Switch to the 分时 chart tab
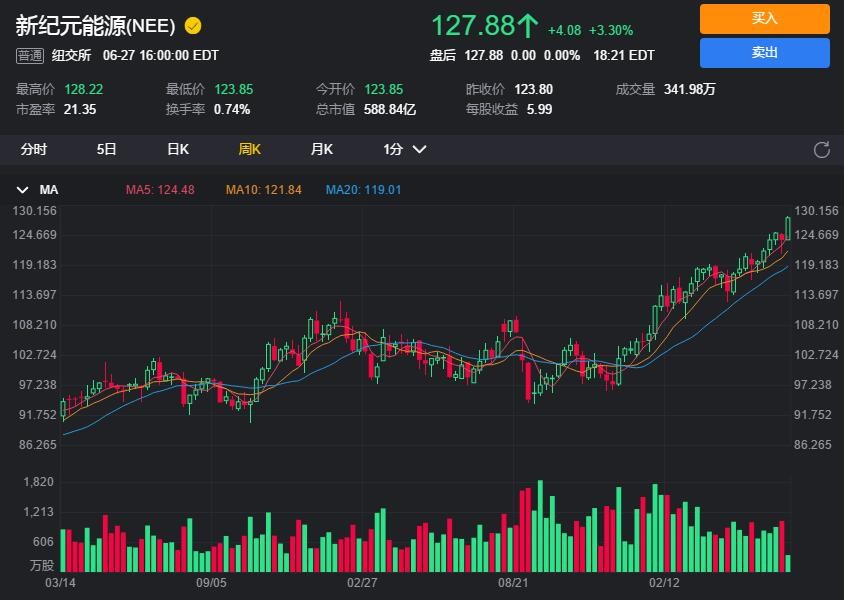 (34, 149)
